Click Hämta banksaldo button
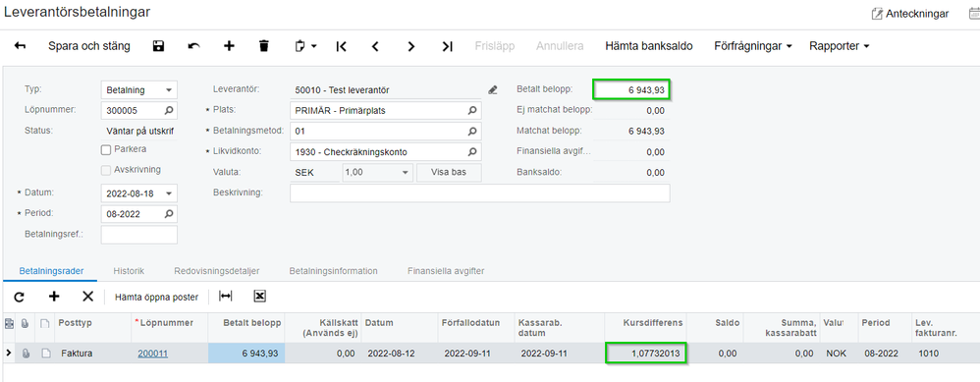Image resolution: width=980 pixels, height=382 pixels. tap(649, 46)
